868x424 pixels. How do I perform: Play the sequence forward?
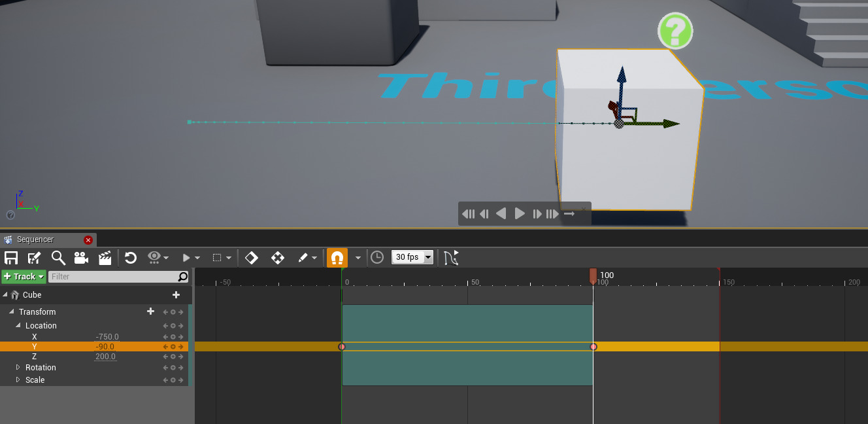519,213
